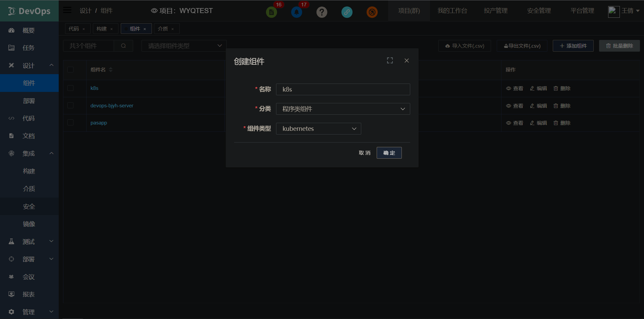Open the 我的工作台 top menu

click(x=452, y=11)
